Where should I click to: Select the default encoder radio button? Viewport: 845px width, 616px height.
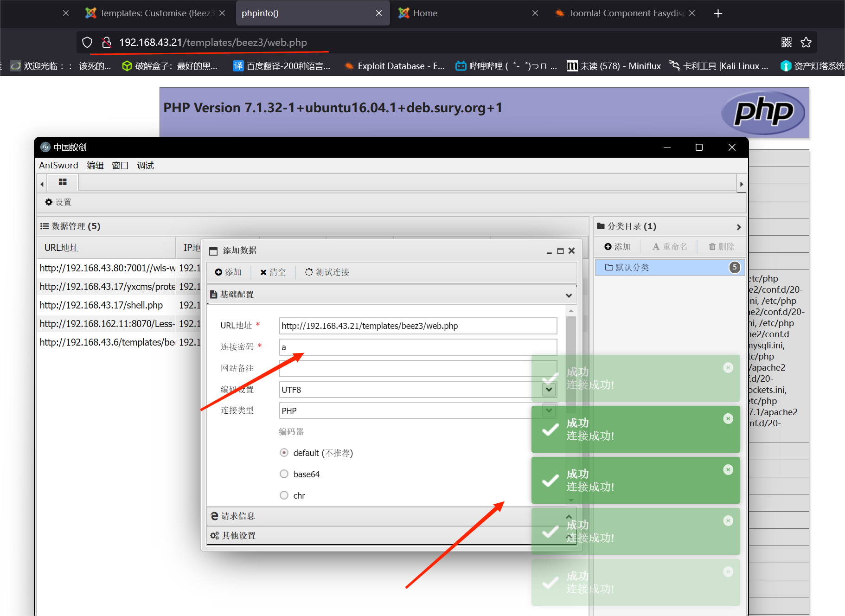284,453
